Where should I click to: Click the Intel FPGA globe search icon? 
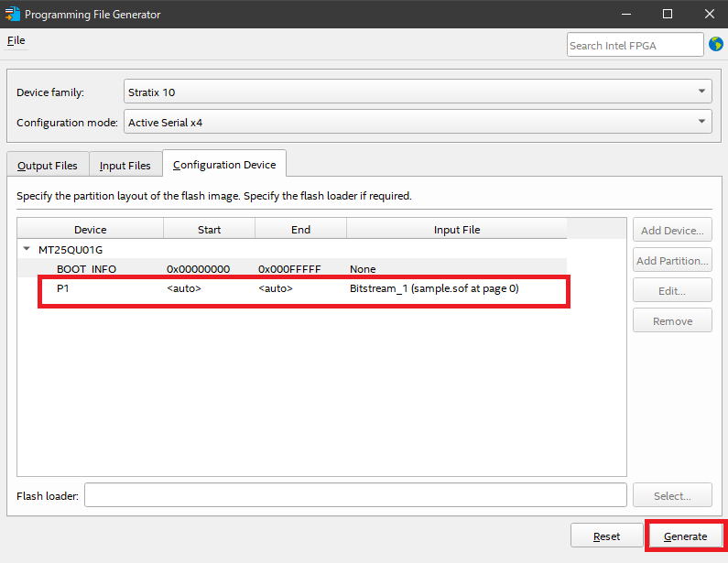715,44
